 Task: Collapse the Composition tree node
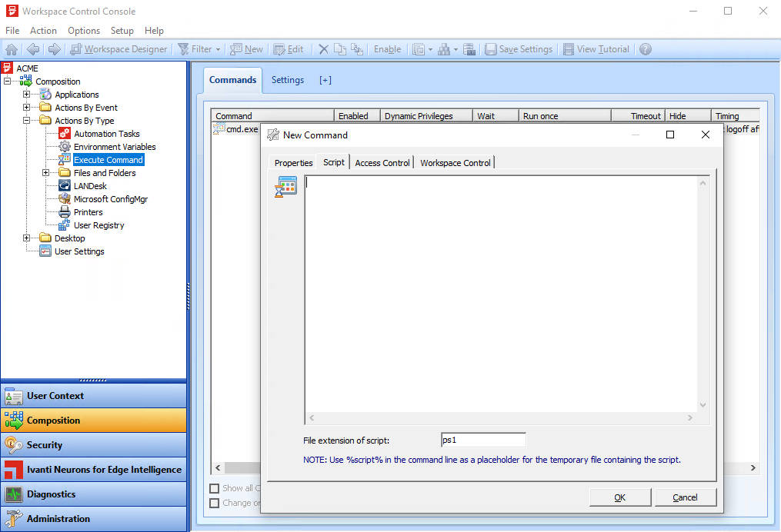click(x=7, y=81)
